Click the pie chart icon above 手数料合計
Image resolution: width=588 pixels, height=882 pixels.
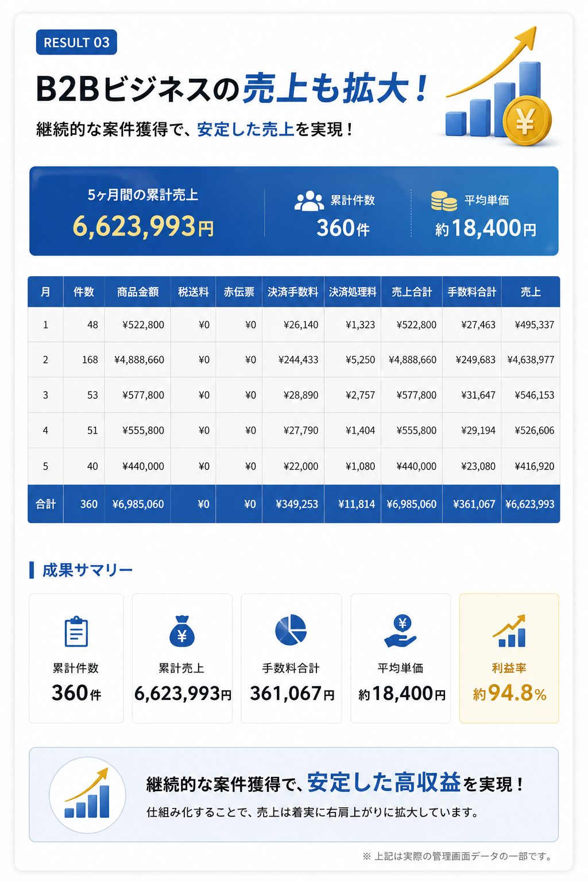coord(291,629)
